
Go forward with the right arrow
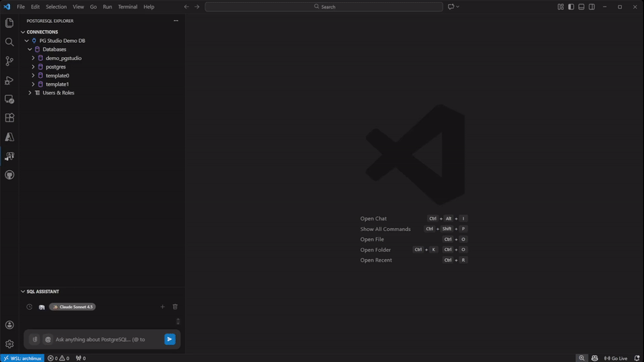click(x=197, y=6)
